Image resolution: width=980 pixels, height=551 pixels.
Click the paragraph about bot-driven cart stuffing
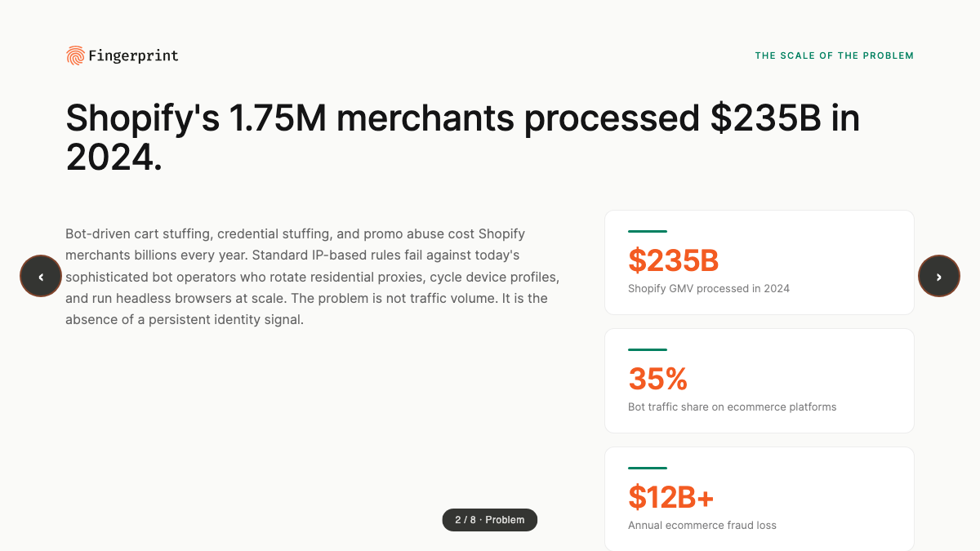(x=313, y=277)
